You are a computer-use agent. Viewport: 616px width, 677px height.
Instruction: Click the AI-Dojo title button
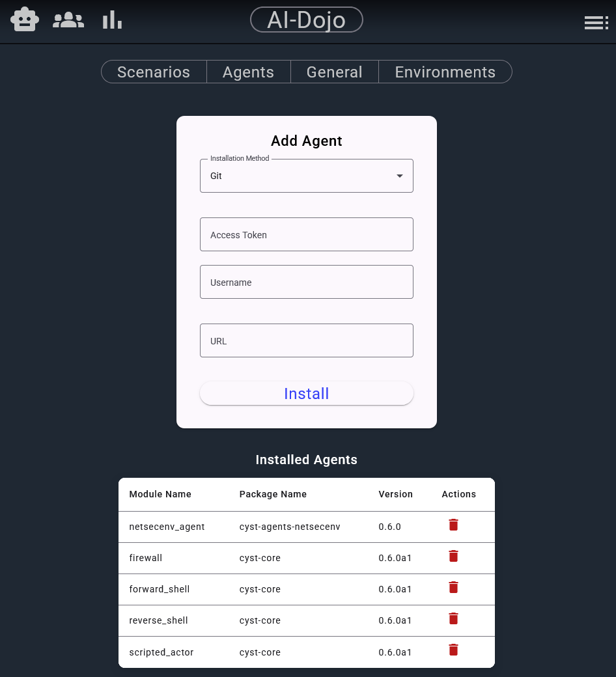point(306,20)
